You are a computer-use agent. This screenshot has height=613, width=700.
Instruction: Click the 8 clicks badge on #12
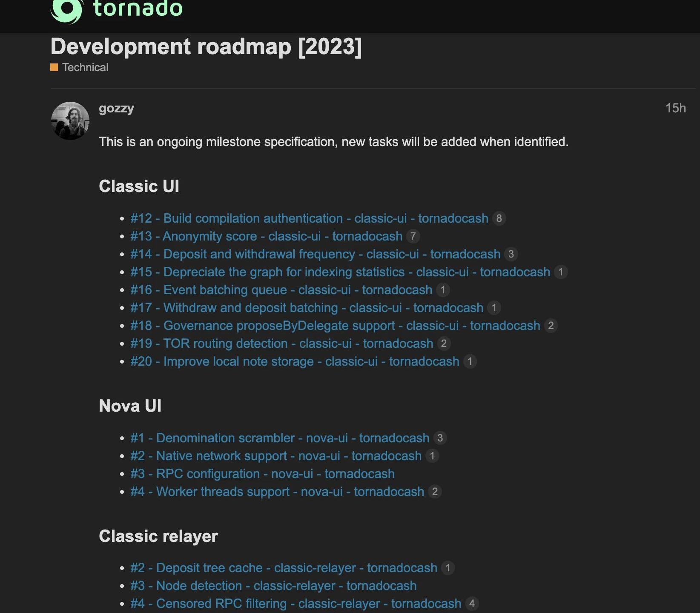tap(499, 218)
